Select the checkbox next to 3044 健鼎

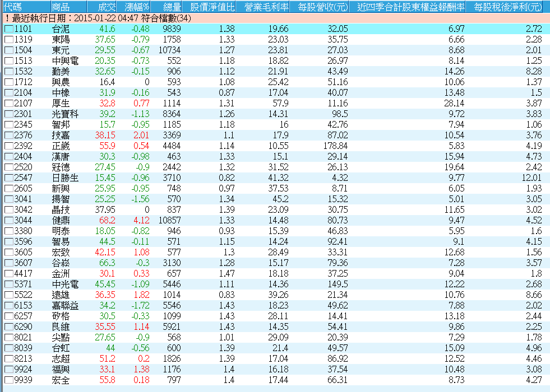tap(9, 221)
